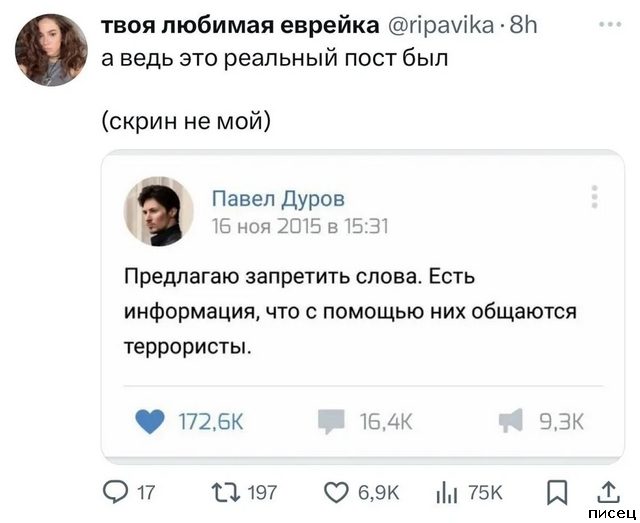
Task: Click the 16 ноя 2015 post date
Action: pyautogui.click(x=300, y=225)
